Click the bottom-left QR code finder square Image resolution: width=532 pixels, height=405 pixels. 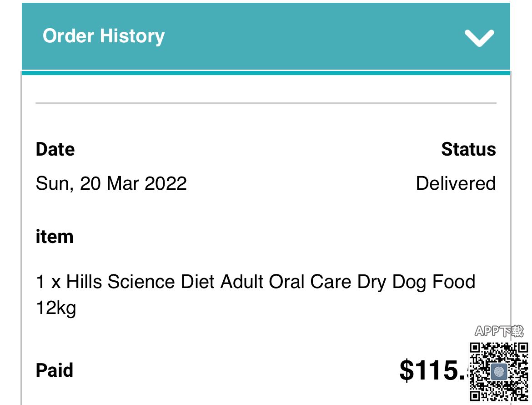(476, 395)
